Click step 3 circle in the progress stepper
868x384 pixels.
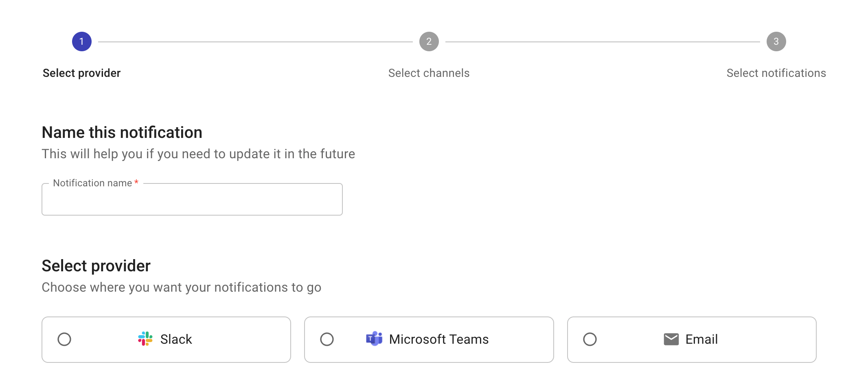776,41
